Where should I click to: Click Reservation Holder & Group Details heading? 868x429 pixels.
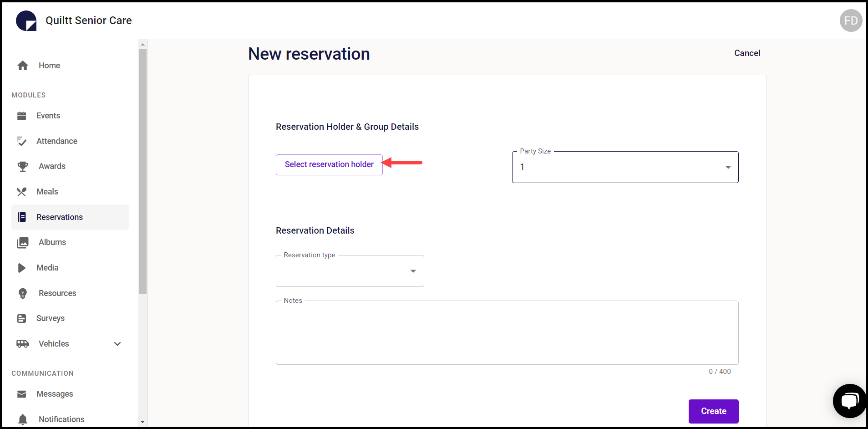pos(347,127)
